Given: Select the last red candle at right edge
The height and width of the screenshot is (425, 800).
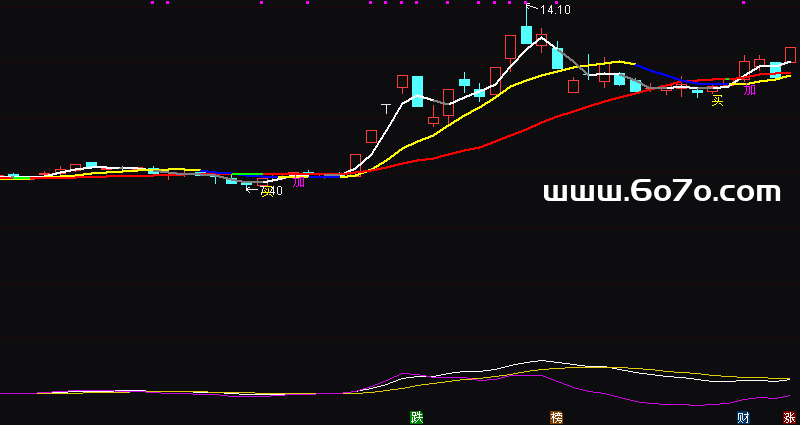Looking at the screenshot, I should click(x=790, y=55).
